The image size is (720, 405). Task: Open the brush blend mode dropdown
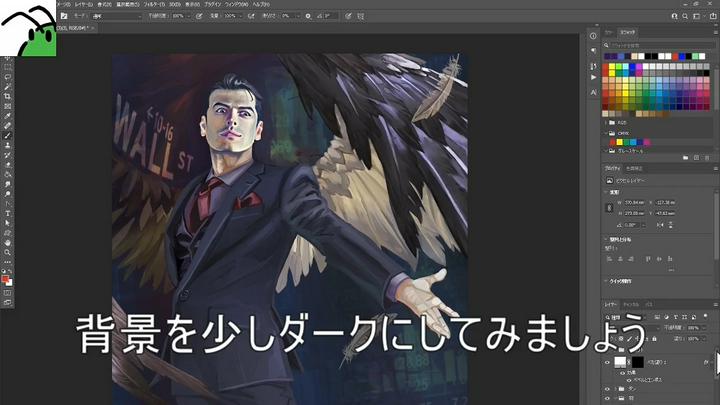[x=117, y=16]
